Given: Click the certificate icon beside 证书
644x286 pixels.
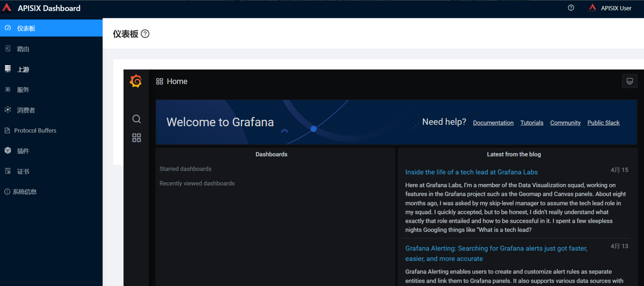Looking at the screenshot, I should (x=8, y=171).
